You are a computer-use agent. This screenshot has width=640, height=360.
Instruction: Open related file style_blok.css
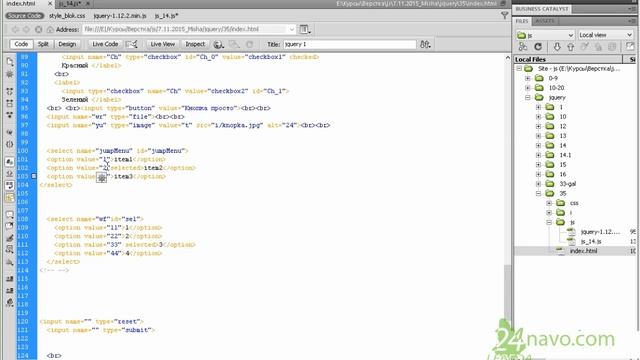[67, 16]
